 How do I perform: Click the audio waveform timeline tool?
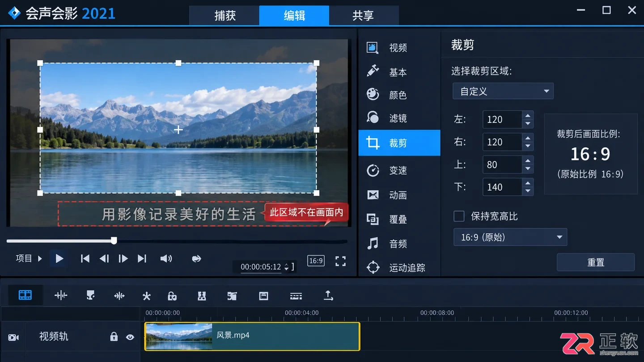[61, 295]
